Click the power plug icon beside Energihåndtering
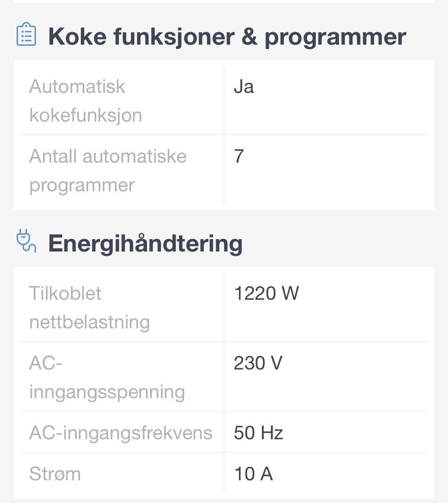This screenshot has height=503, width=448. pos(26,241)
